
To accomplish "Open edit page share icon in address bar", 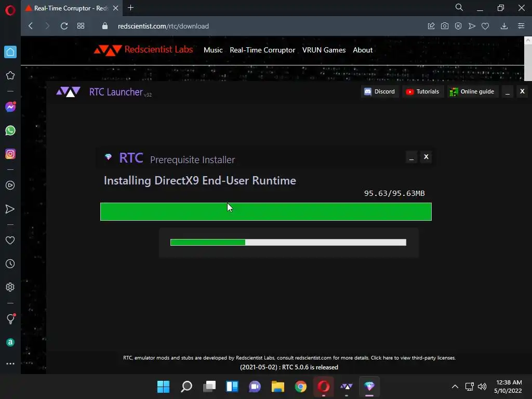I will [x=431, y=26].
